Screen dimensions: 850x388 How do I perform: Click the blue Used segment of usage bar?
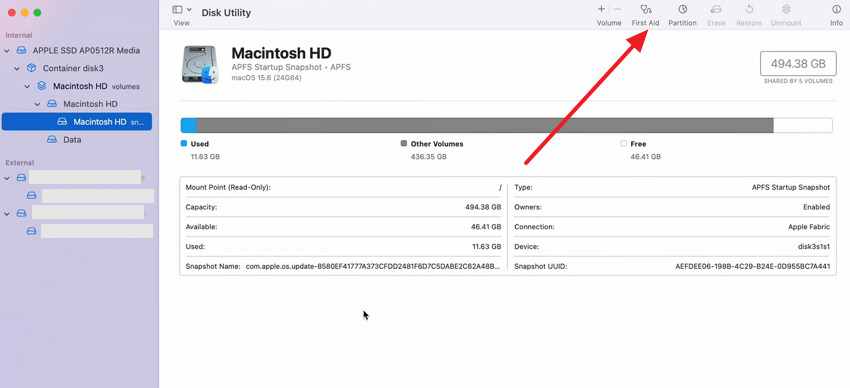(189, 125)
